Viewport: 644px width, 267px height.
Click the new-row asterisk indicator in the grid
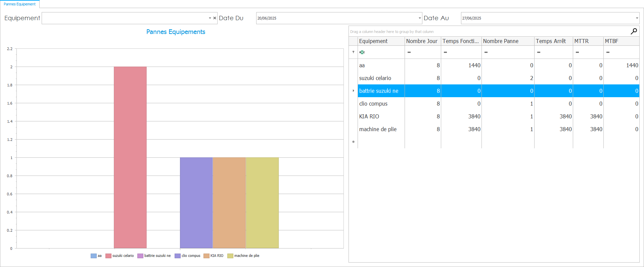click(x=353, y=142)
